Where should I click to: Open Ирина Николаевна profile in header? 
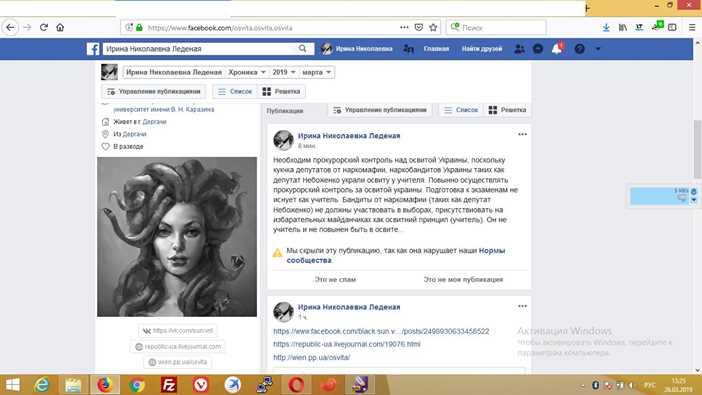pyautogui.click(x=357, y=49)
